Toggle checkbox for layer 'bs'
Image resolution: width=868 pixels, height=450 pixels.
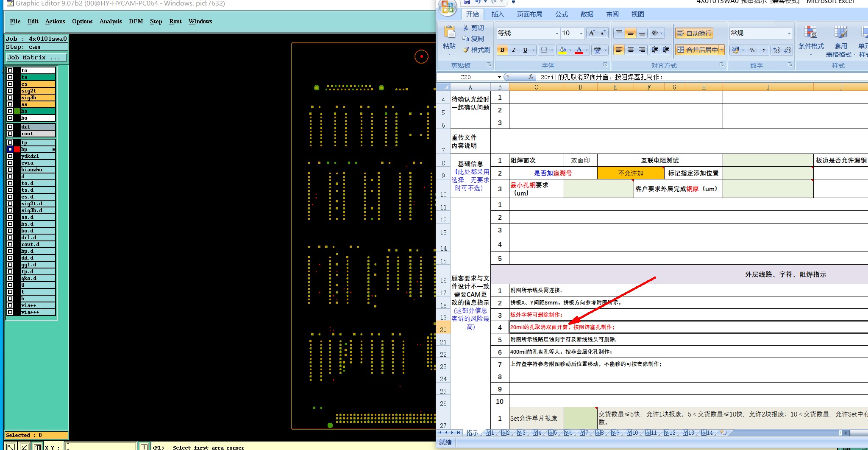coord(10,111)
